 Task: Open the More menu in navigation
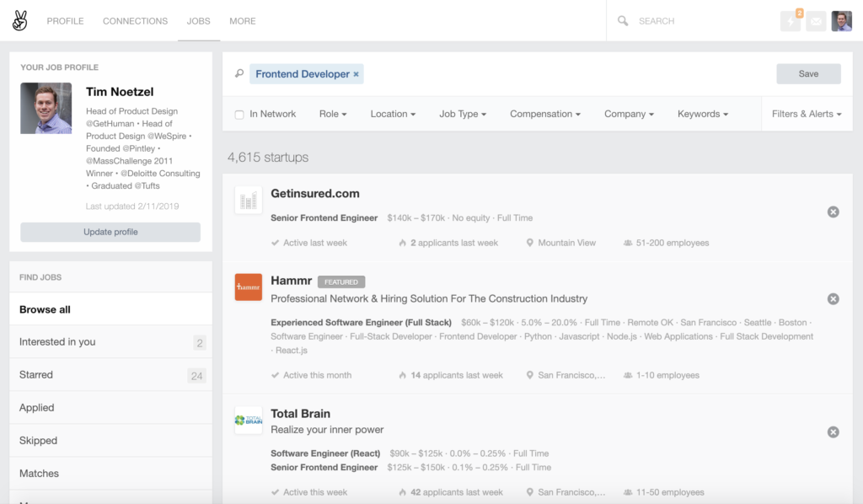(x=243, y=21)
